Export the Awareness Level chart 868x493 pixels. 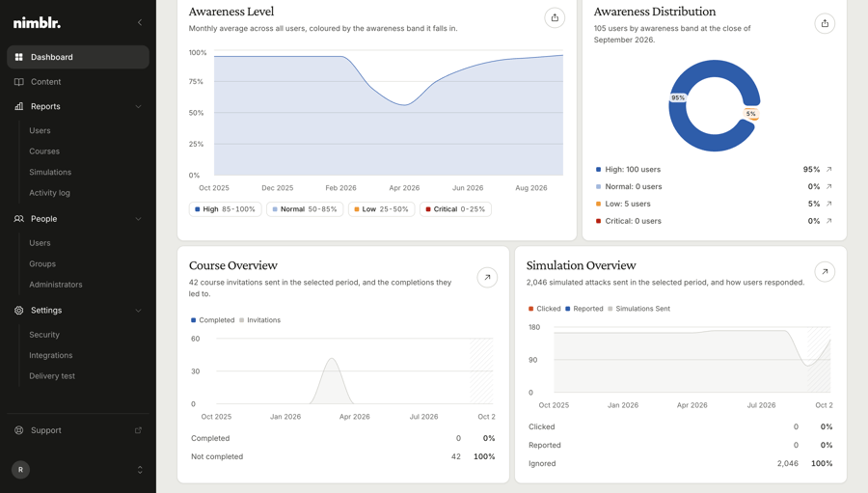pyautogui.click(x=555, y=17)
